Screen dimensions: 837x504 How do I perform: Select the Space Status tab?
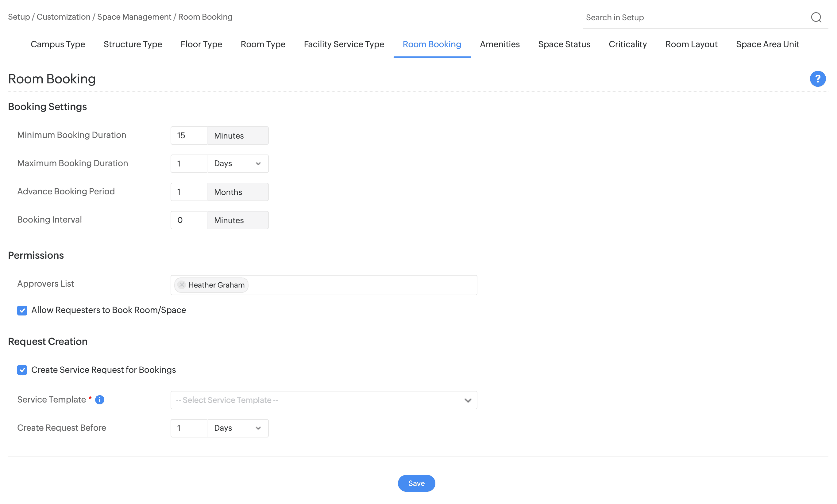pos(564,44)
